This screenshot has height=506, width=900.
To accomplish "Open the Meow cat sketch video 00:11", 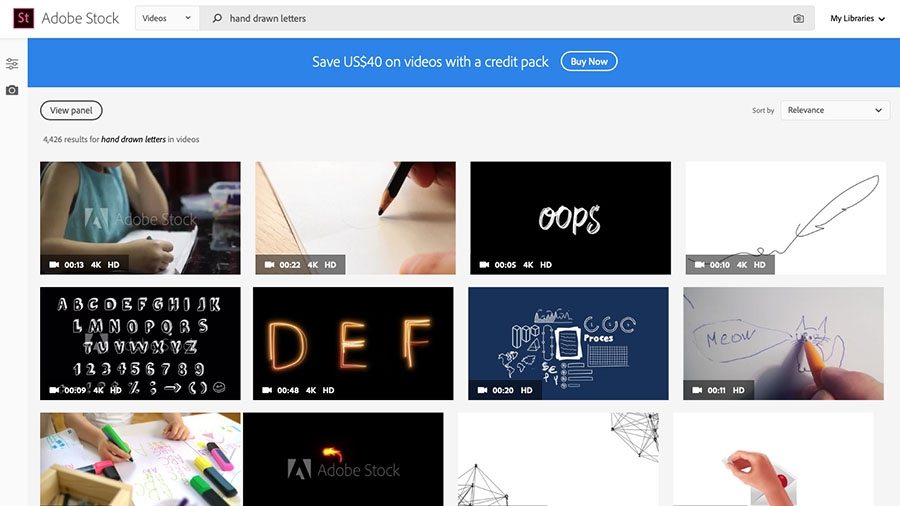I will click(x=783, y=344).
